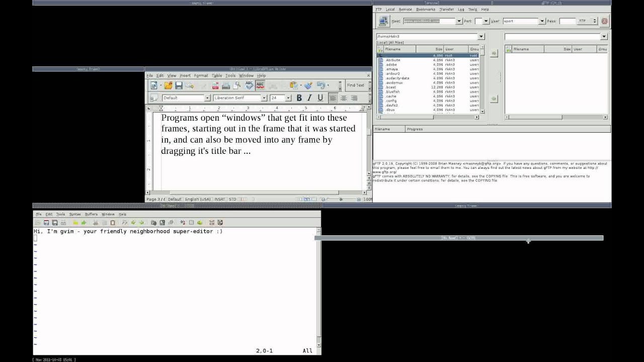The width and height of the screenshot is (644, 362).
Task: Click the gFTP stop transfer icon
Action: point(604,21)
